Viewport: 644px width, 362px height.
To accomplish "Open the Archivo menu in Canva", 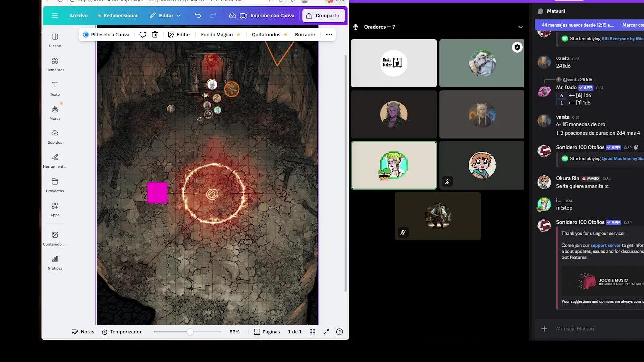I will click(x=78, y=16).
